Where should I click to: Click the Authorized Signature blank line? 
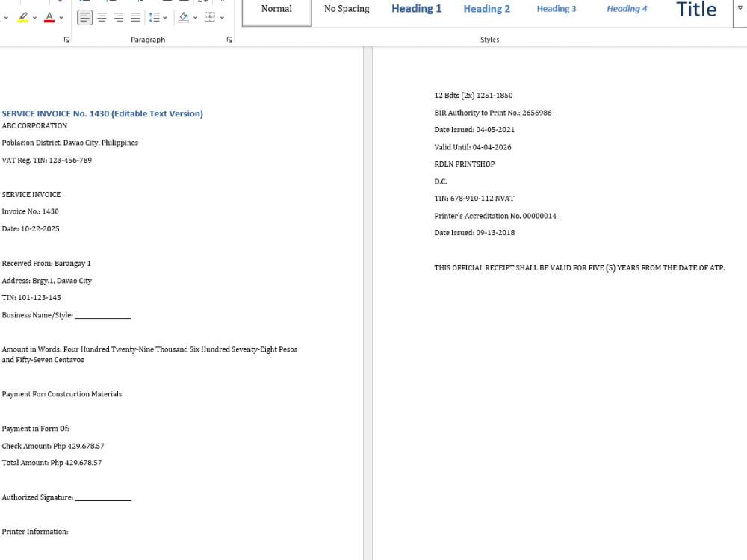click(66, 497)
